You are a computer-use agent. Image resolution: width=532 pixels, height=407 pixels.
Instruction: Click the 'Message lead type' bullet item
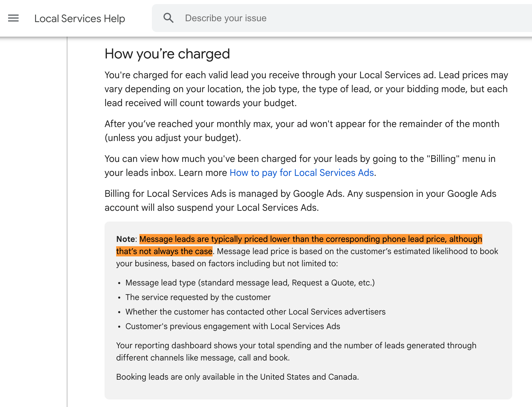tap(250, 283)
